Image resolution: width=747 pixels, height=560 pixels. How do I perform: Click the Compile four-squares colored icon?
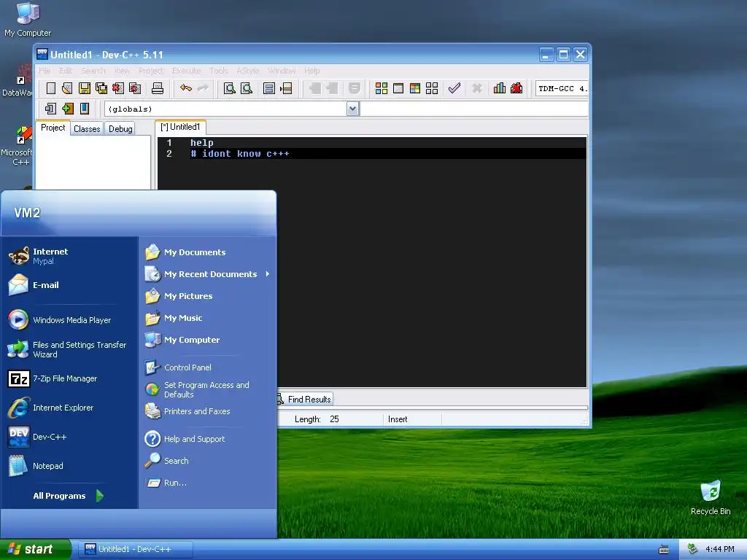point(381,88)
